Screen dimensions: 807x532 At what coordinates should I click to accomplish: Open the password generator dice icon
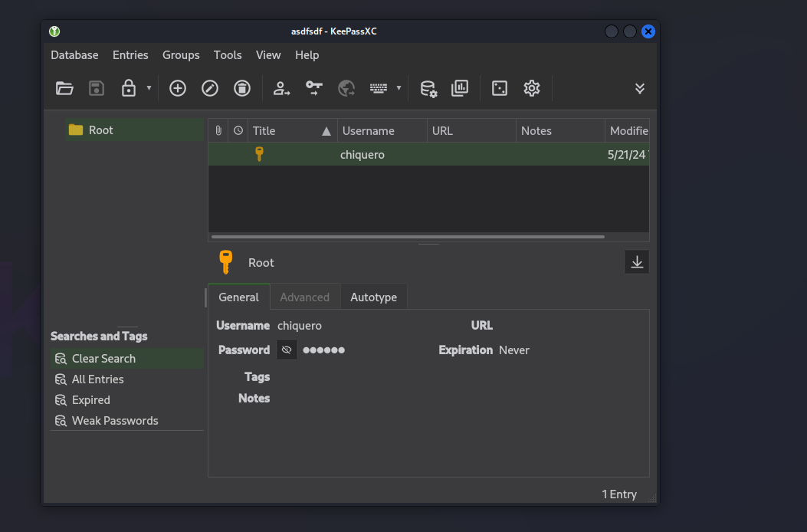click(500, 89)
